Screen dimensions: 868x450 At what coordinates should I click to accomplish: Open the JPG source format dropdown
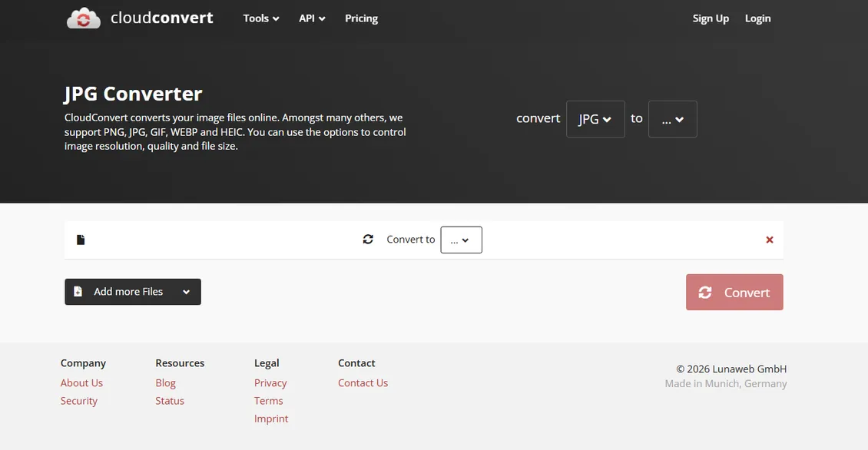coord(595,119)
